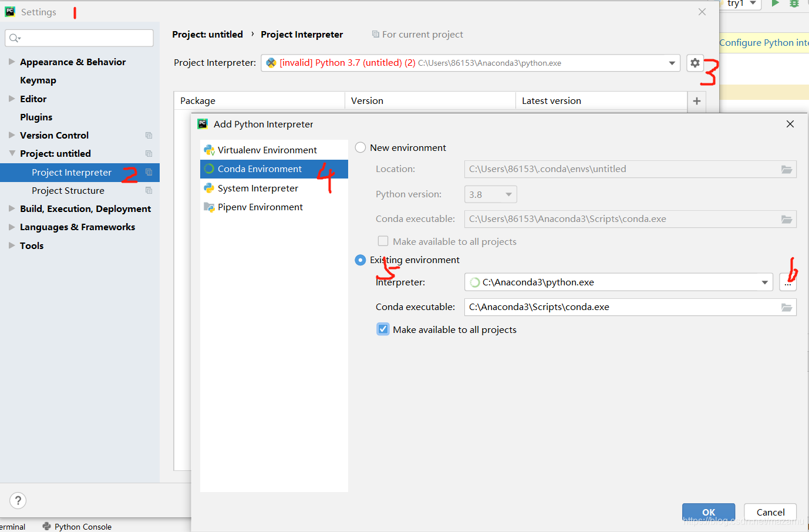Screen dimensions: 809x532
Task: Expand Version Control section
Action: [12, 135]
